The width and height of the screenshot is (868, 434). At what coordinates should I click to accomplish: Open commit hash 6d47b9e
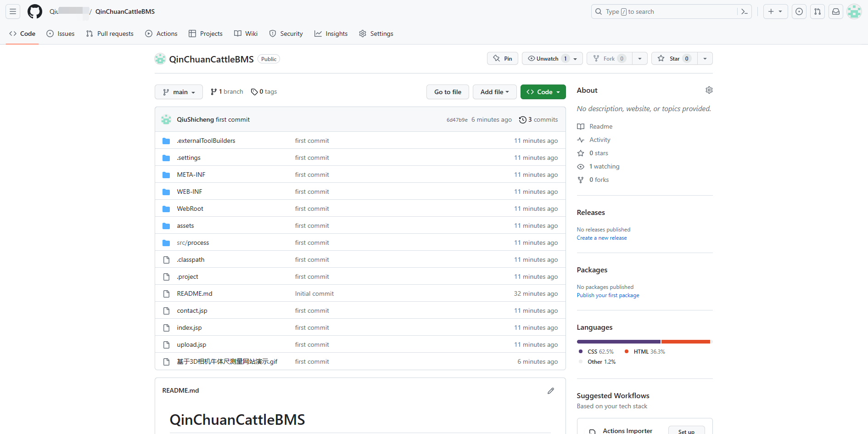click(457, 120)
